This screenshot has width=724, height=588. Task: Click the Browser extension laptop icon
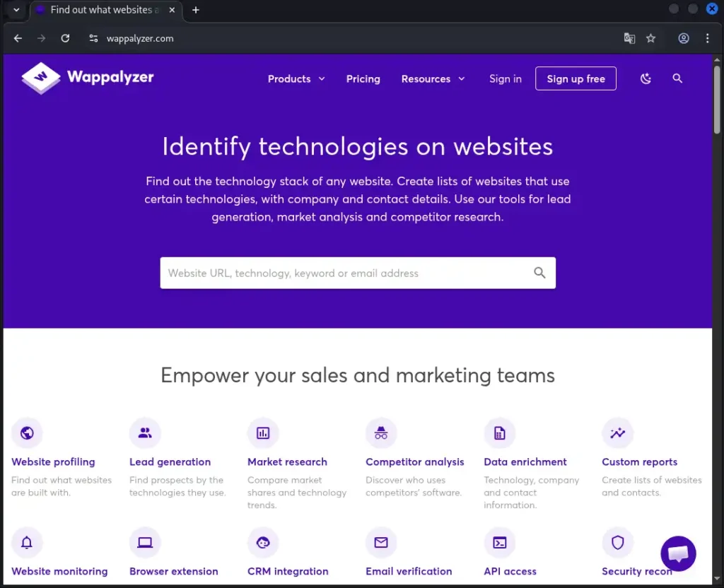pos(145,542)
